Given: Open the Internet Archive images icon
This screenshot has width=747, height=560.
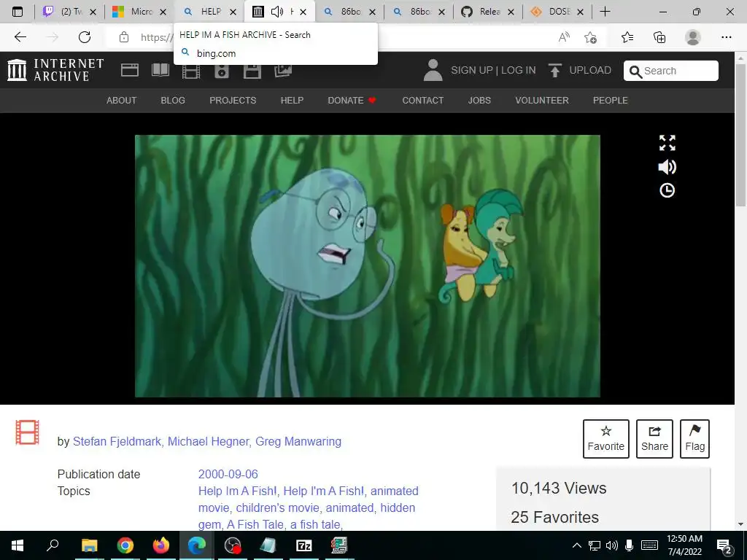Looking at the screenshot, I should tap(283, 71).
